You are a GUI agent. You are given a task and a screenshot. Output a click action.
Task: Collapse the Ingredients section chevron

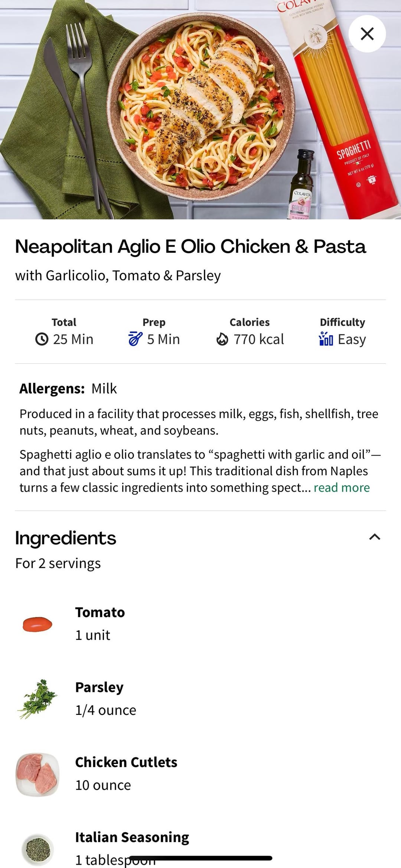[375, 537]
